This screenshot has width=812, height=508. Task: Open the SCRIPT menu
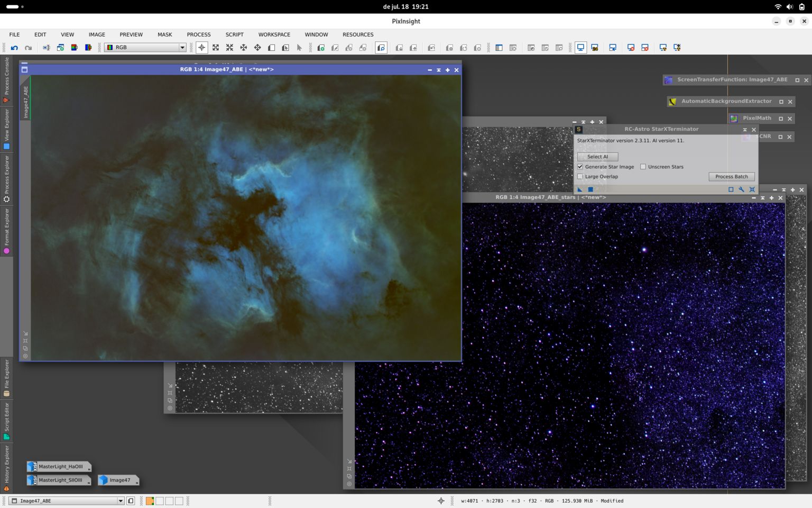235,34
